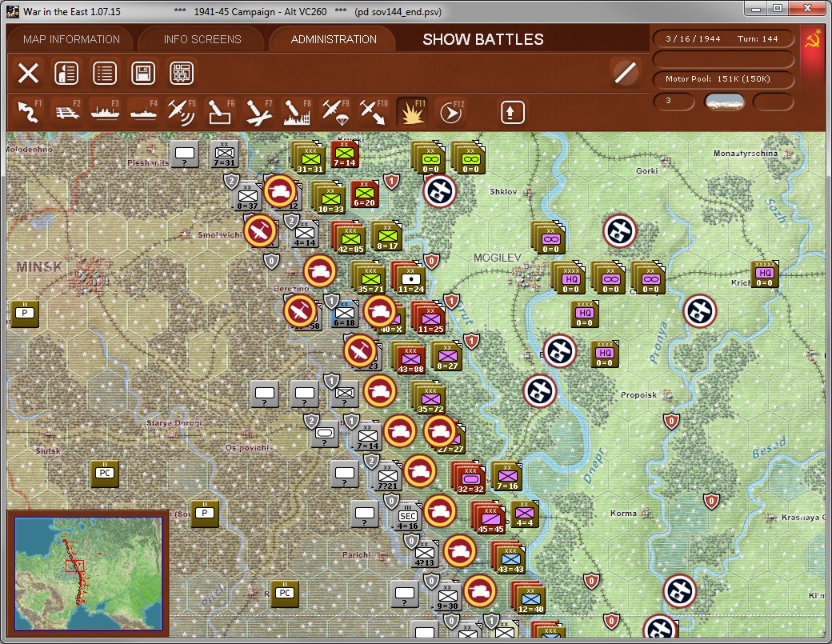Image resolution: width=832 pixels, height=644 pixels.
Task: Select the tank stack labeled 32=32
Action: coord(470,478)
